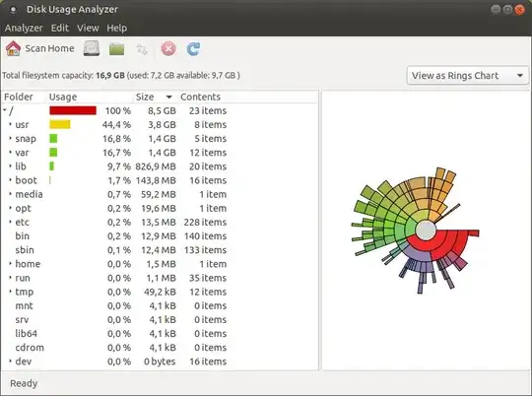Click the yellow usr usage bar
Image resolution: width=532 pixels, height=396 pixels.
coord(60,124)
